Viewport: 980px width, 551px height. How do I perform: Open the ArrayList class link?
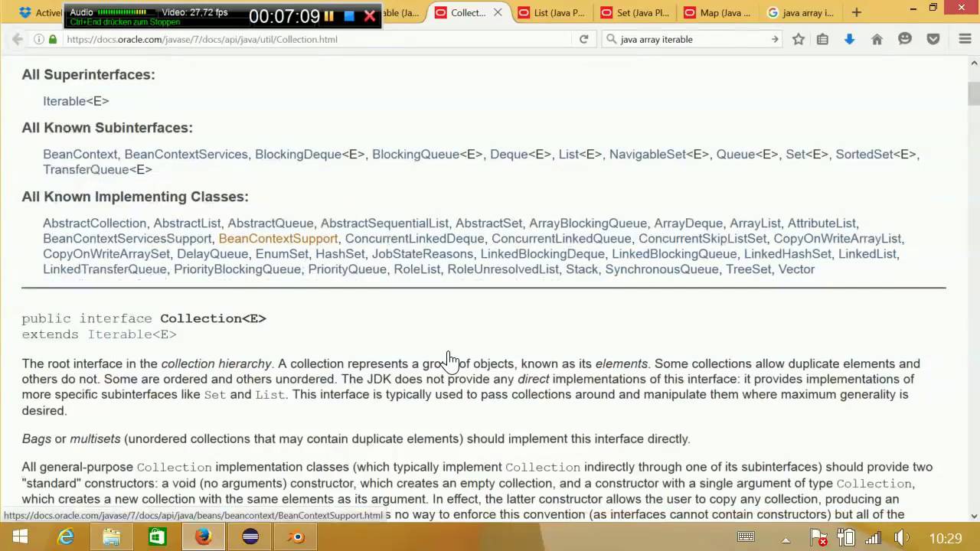click(x=755, y=223)
